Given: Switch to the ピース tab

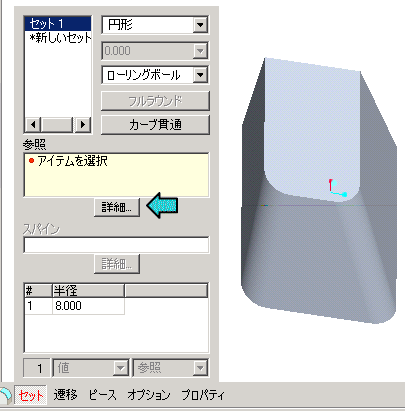Looking at the screenshot, I should (x=102, y=395).
